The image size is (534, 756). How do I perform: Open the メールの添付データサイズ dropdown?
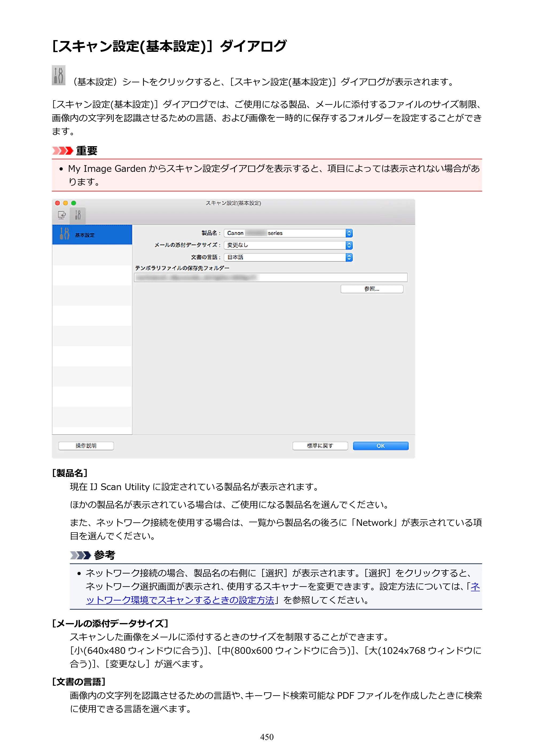pos(288,245)
